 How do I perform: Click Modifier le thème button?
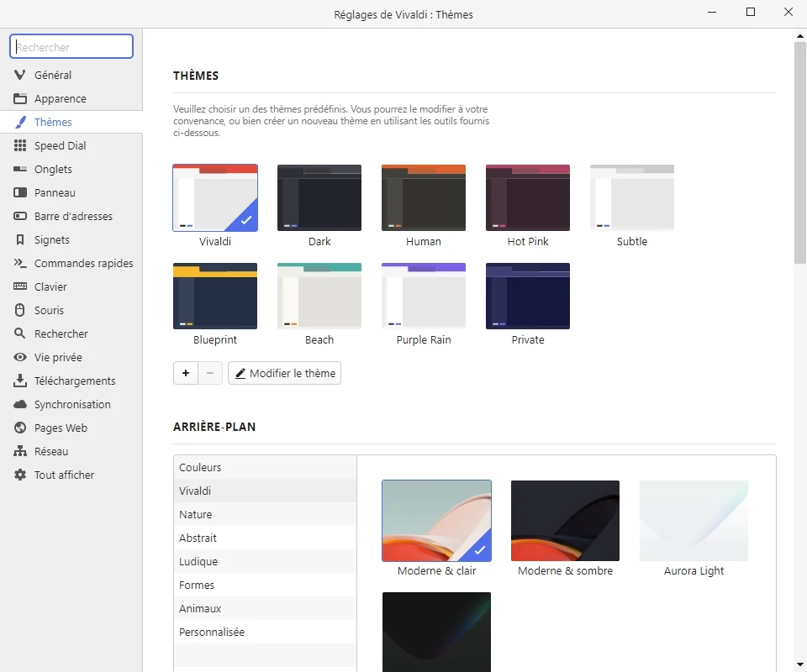point(285,373)
